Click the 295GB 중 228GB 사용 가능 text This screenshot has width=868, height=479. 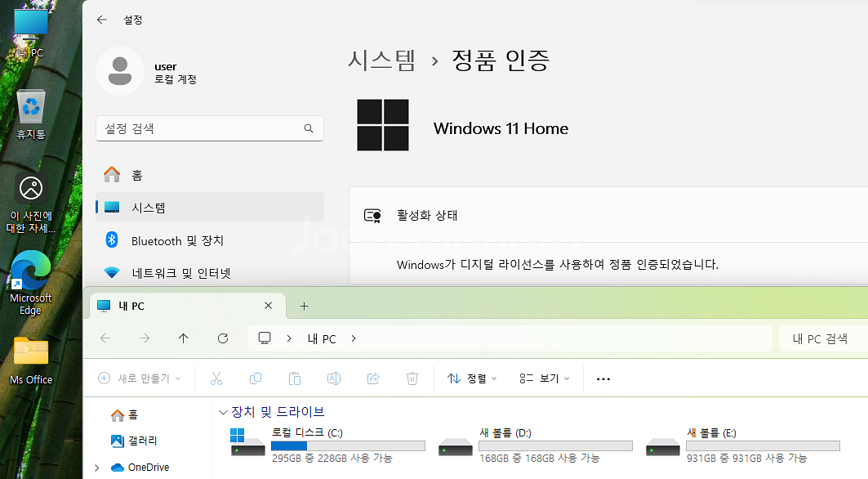click(332, 459)
